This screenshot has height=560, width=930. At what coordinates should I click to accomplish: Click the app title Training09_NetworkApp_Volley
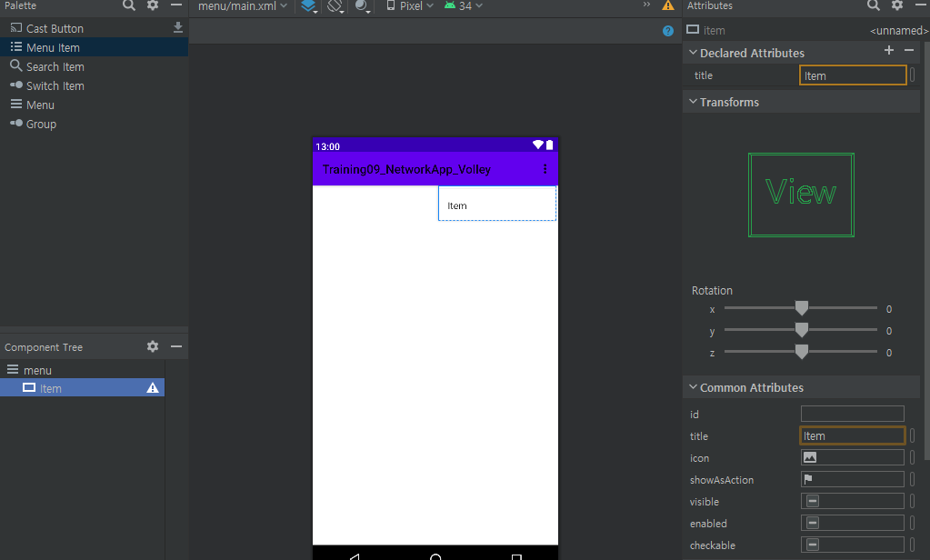[x=406, y=170]
